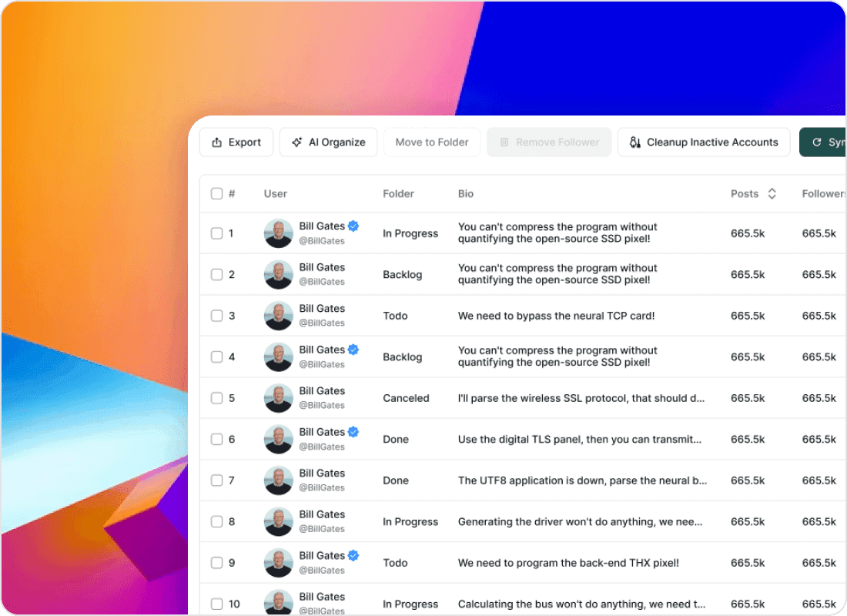Click the Bio column header
Viewport: 847px width, 616px height.
point(466,193)
